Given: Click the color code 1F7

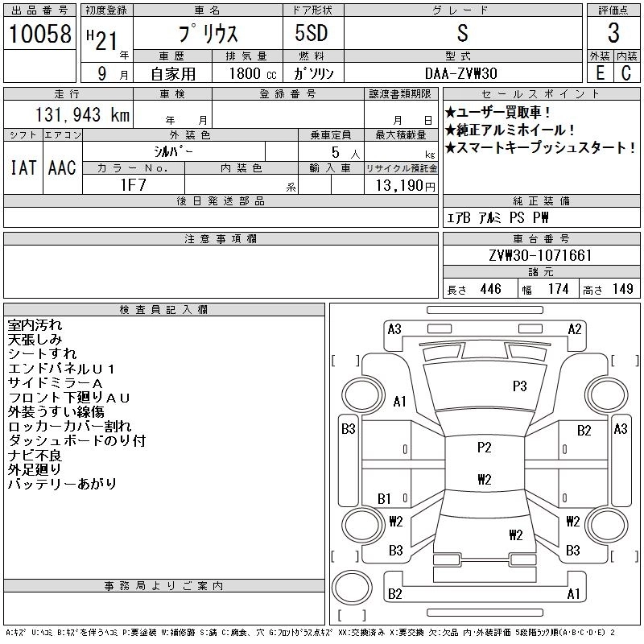Looking at the screenshot, I should coord(134,184).
